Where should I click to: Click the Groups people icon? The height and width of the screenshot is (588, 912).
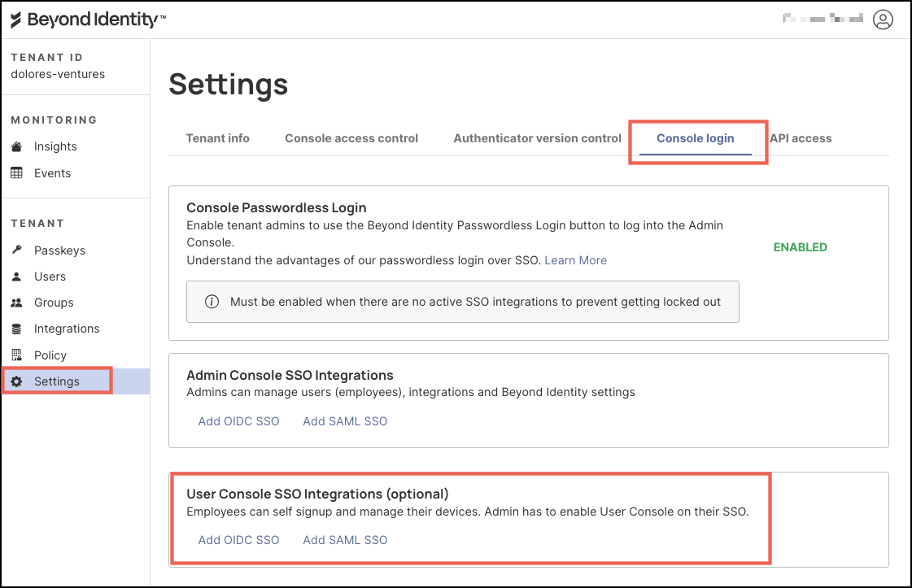click(x=16, y=303)
